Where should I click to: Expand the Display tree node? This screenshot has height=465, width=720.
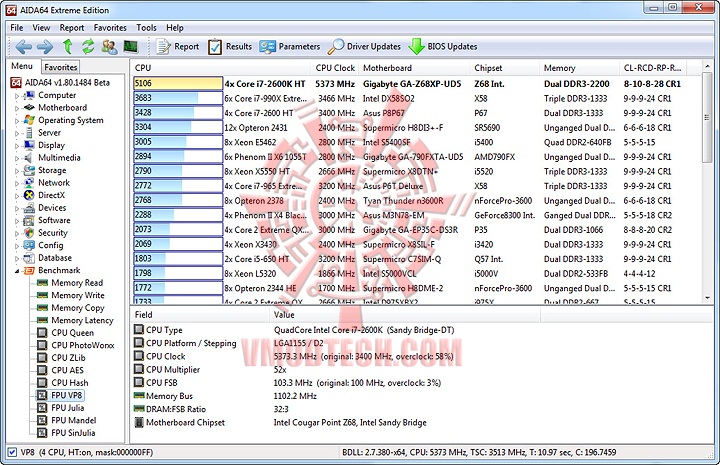pyautogui.click(x=17, y=146)
